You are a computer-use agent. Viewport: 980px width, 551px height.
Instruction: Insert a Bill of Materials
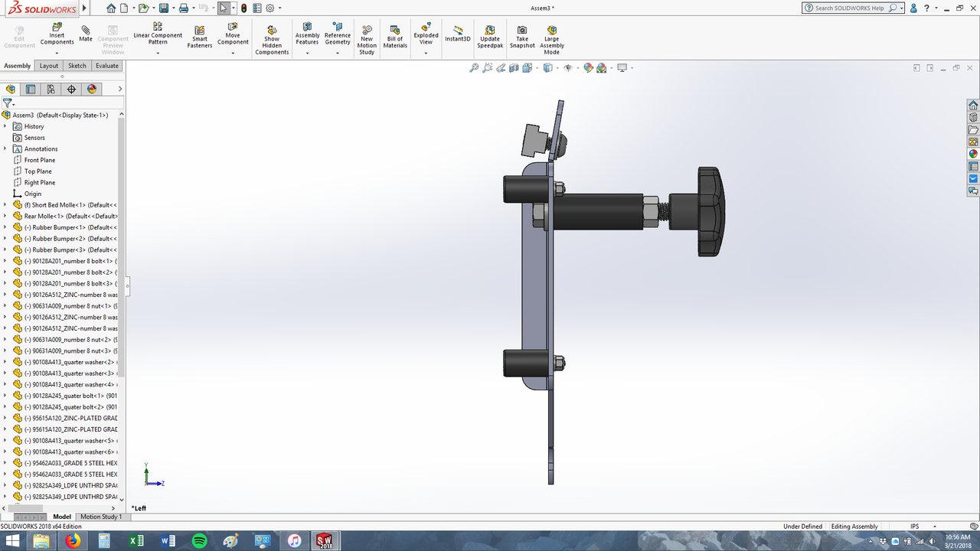coord(395,37)
